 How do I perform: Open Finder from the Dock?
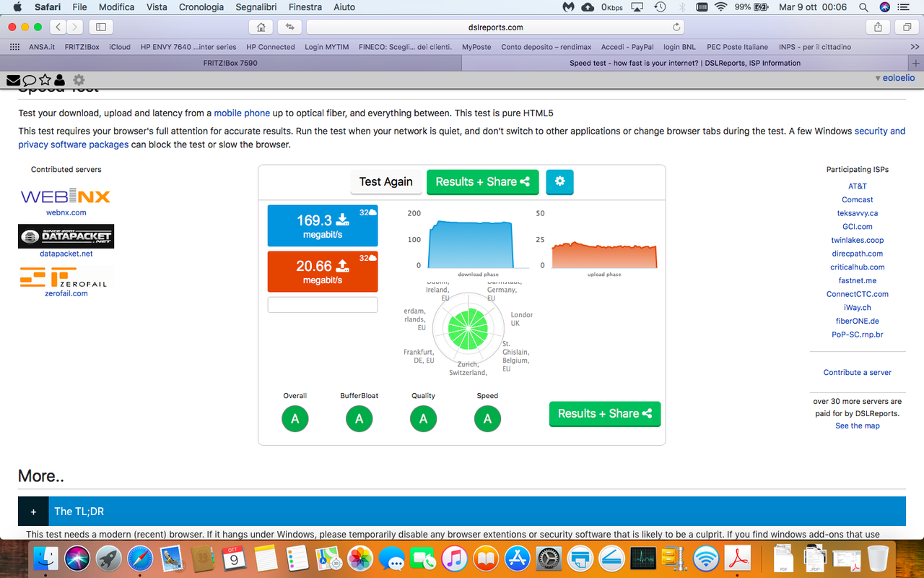tap(45, 558)
